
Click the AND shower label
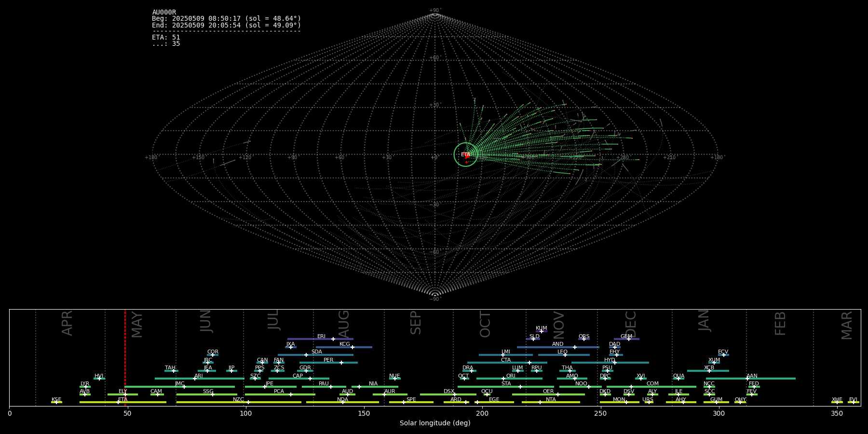pyautogui.click(x=558, y=344)
